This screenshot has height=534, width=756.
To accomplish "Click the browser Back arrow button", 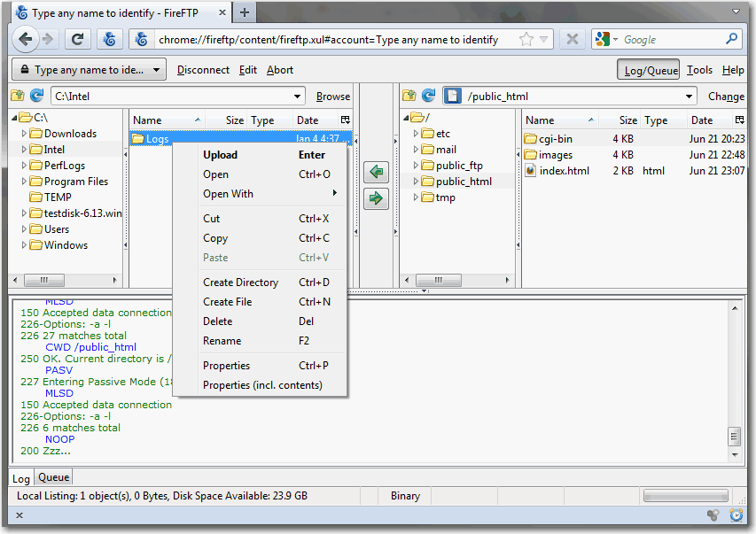I will 25,40.
